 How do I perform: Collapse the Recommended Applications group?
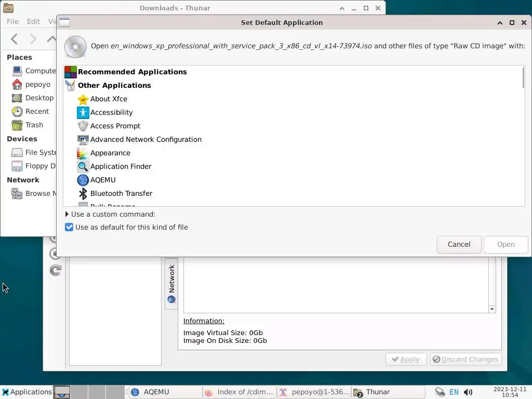[132, 72]
